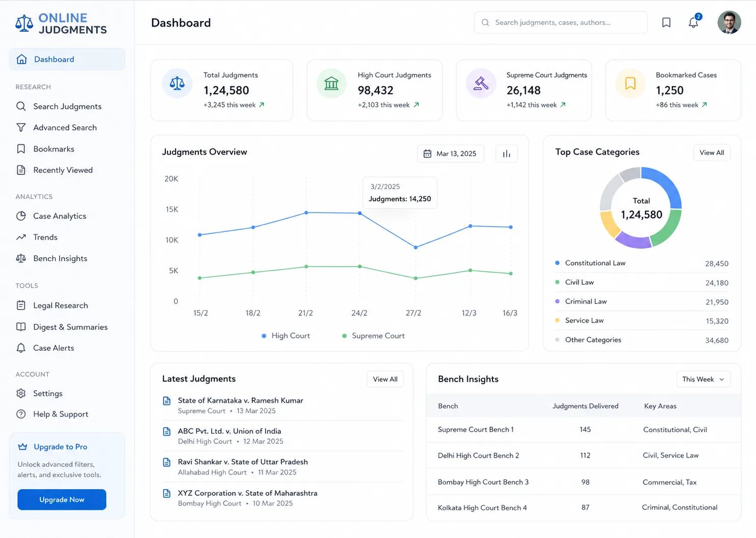The height and width of the screenshot is (538, 756).
Task: Open the This Week dropdown
Action: (x=703, y=379)
